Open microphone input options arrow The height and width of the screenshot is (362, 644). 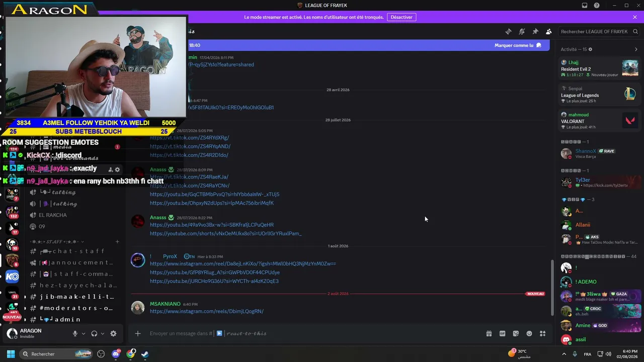click(x=84, y=333)
